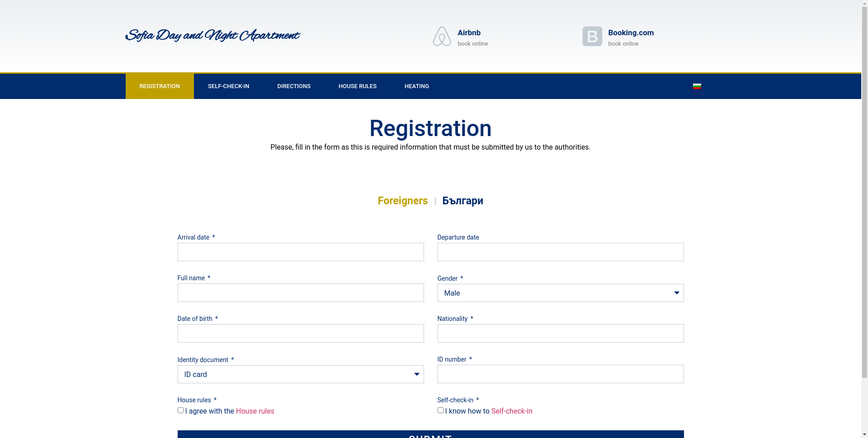Select the Foreigners form tab
Screen dimensions: 868x438
(402, 201)
